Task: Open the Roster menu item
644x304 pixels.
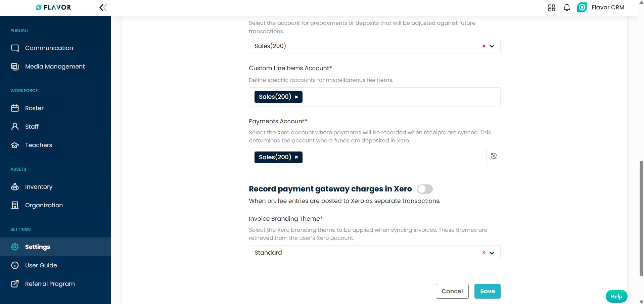Action: [34, 108]
